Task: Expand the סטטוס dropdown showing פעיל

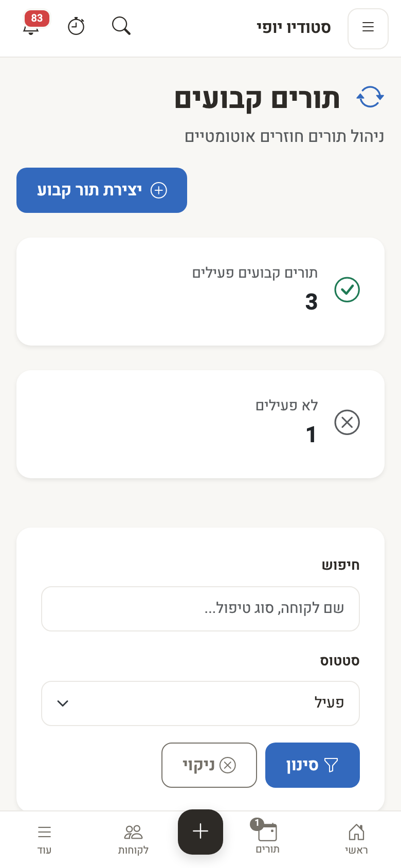Action: [x=200, y=703]
